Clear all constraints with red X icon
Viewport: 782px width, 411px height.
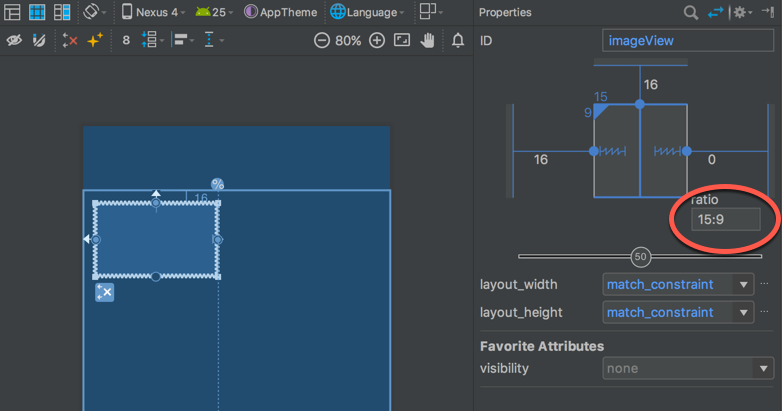pos(70,40)
